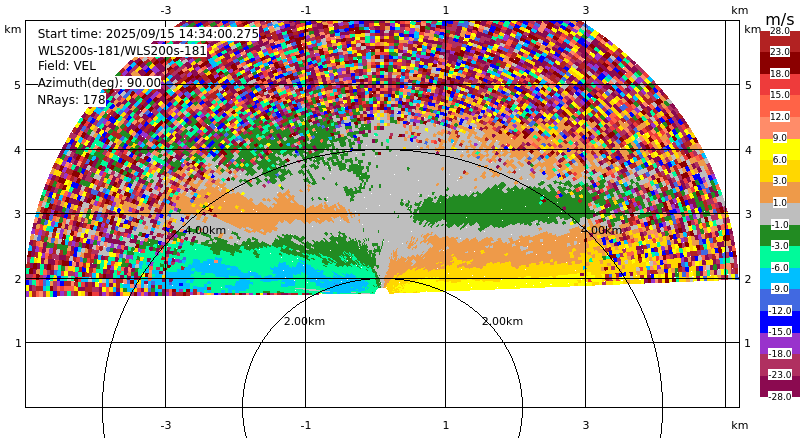Viewport: 800px width, 438px height.
Task: Select the salmon segment between 12.0 and 9.0
Action: (780, 128)
